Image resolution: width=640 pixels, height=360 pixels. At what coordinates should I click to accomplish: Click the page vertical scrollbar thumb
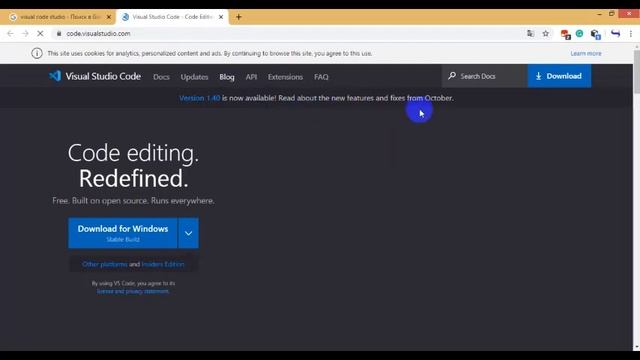tap(636, 72)
